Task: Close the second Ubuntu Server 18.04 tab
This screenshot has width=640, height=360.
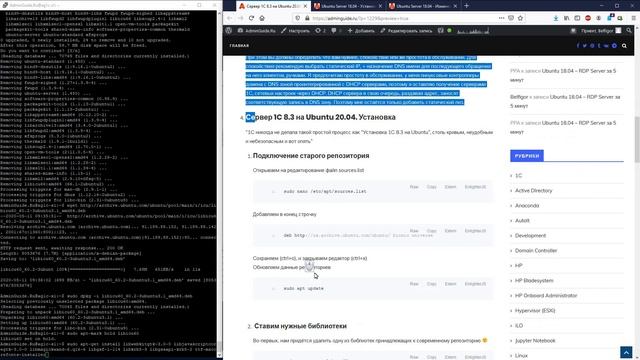Action: [380, 6]
